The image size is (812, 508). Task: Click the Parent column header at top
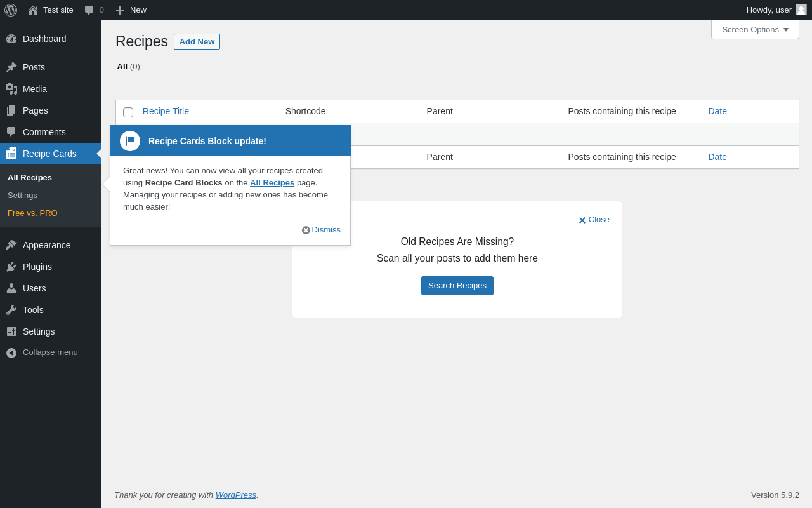coord(440,111)
